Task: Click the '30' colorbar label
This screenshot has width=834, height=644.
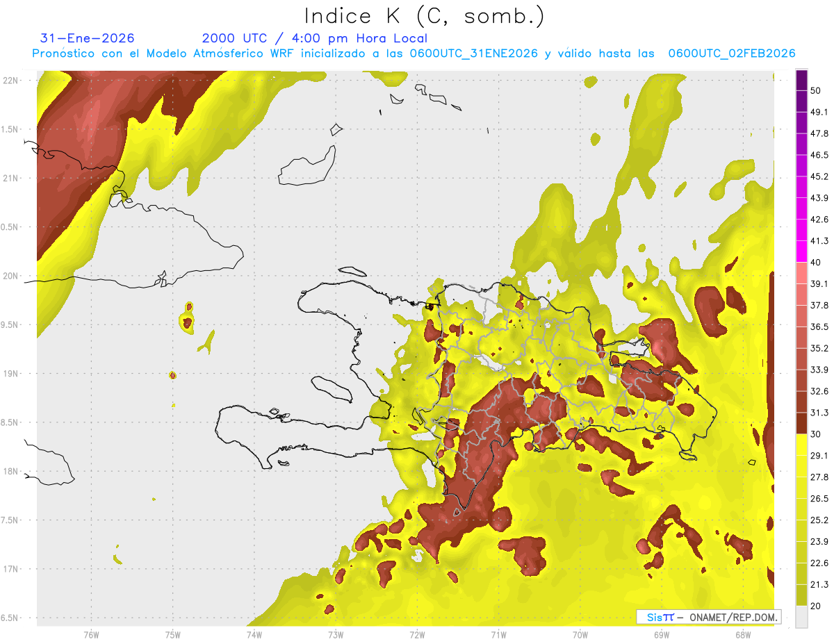Action: coord(817,434)
